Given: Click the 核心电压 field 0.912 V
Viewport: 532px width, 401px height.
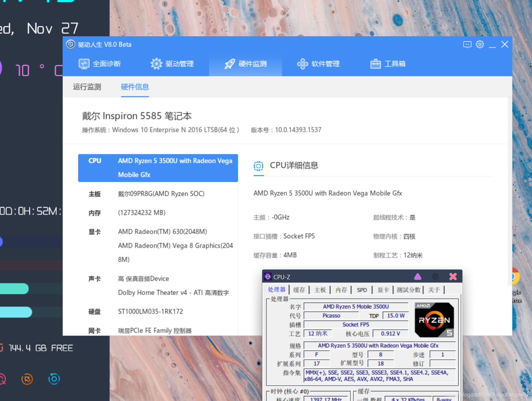Looking at the screenshot, I should (x=390, y=333).
